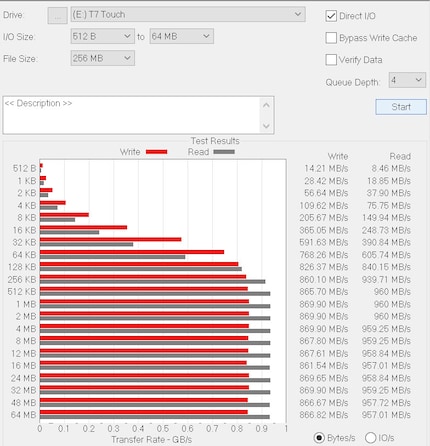
Task: Click the Test Results heading
Action: click(215, 141)
